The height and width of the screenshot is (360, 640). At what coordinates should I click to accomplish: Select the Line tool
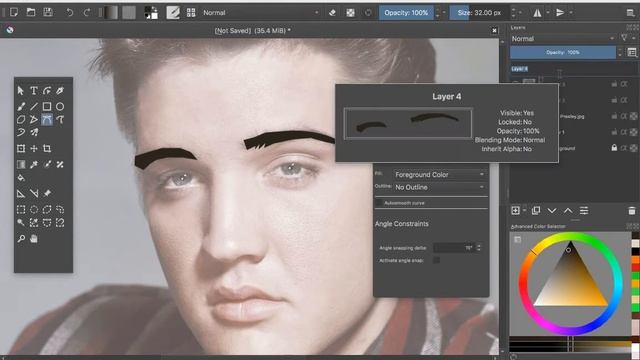click(34, 107)
